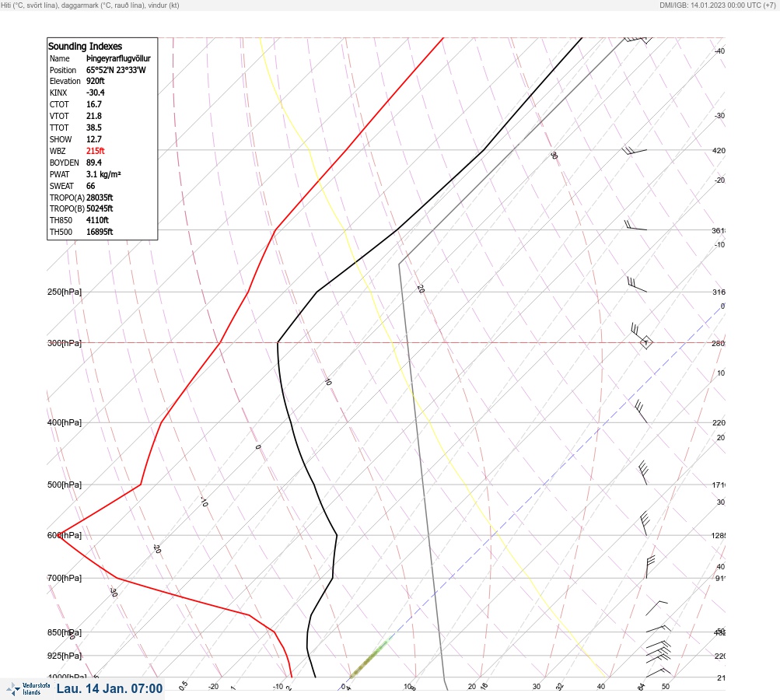
Task: Click the station name Þingeyrarflugvöllur
Action: tap(118, 58)
